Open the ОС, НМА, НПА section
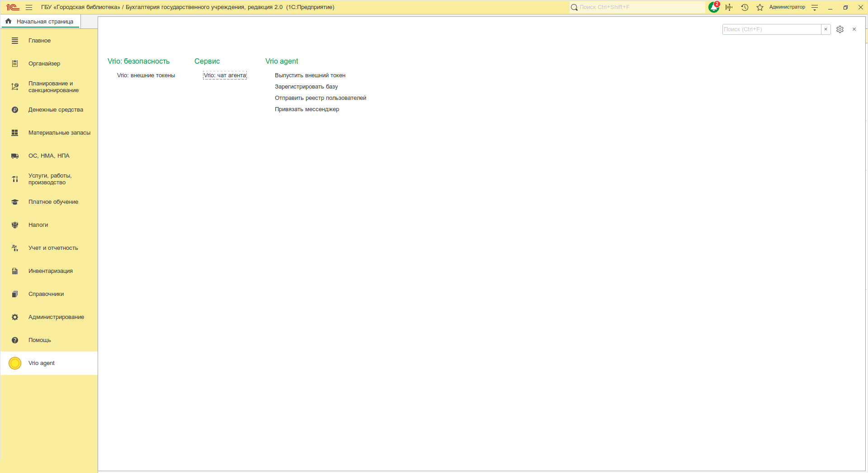This screenshot has width=868, height=473. coord(49,156)
